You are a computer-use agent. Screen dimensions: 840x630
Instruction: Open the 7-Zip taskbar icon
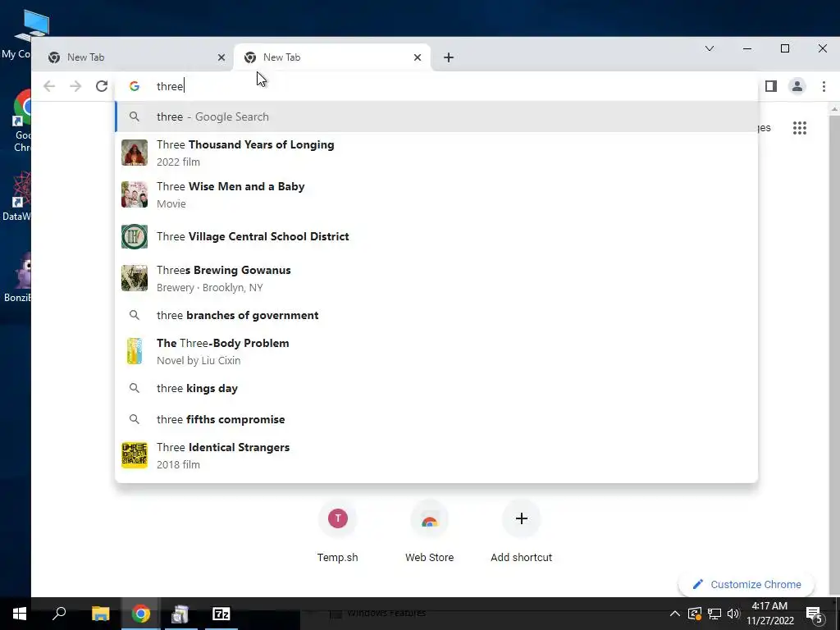[221, 614]
